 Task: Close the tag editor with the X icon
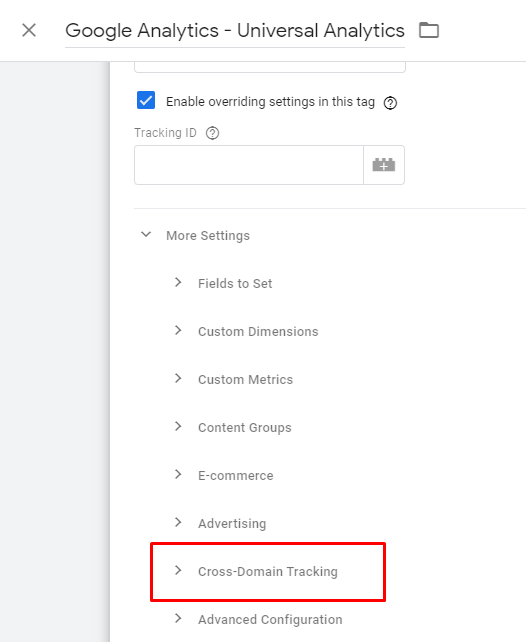(29, 30)
